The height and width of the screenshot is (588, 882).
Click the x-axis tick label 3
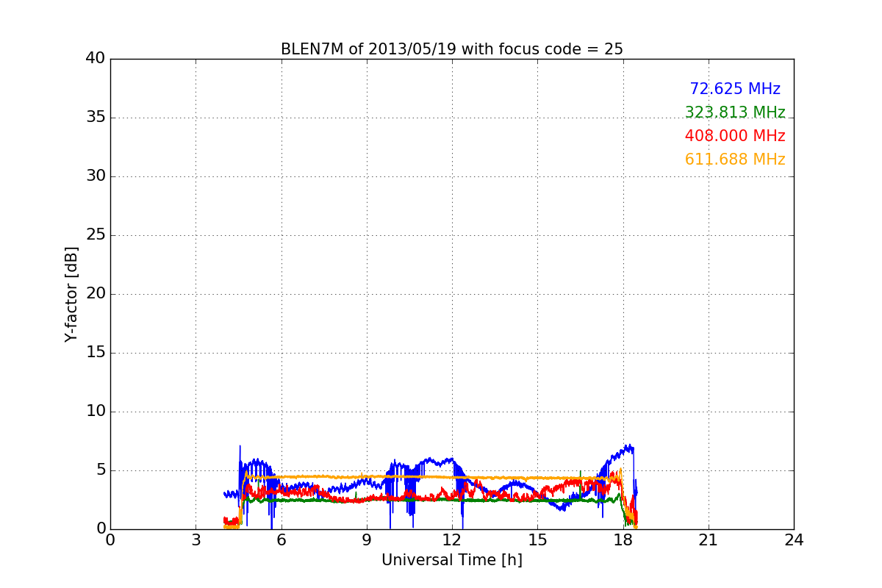[196, 539]
